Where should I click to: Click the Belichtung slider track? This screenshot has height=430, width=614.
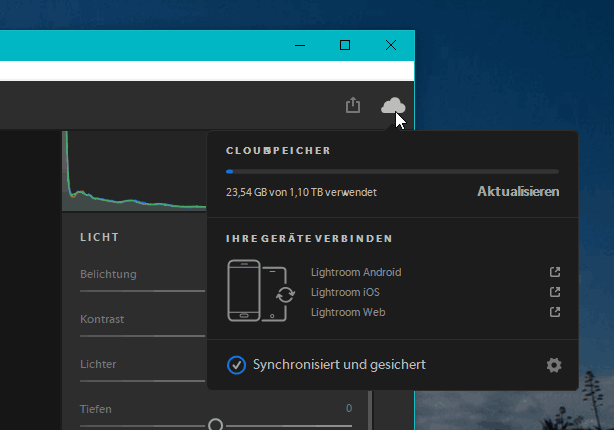(x=140, y=291)
